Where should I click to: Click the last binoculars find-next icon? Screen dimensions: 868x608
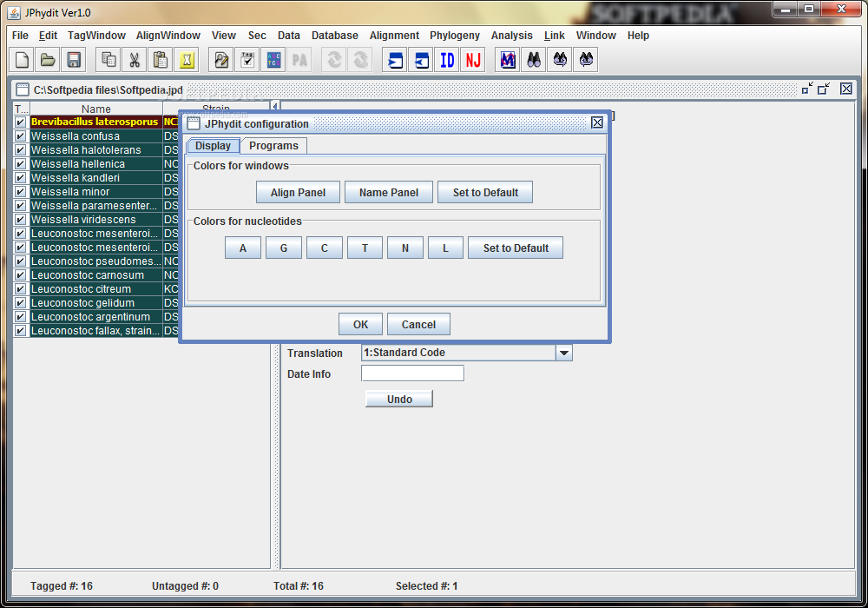tap(586, 60)
